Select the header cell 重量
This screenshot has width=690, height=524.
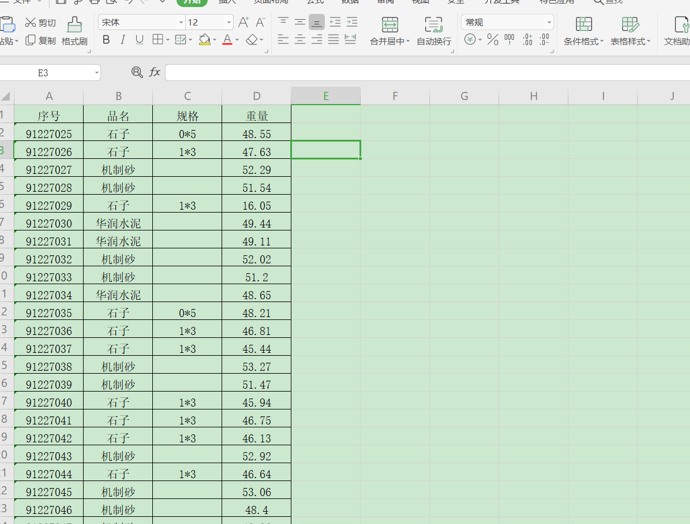click(x=257, y=115)
